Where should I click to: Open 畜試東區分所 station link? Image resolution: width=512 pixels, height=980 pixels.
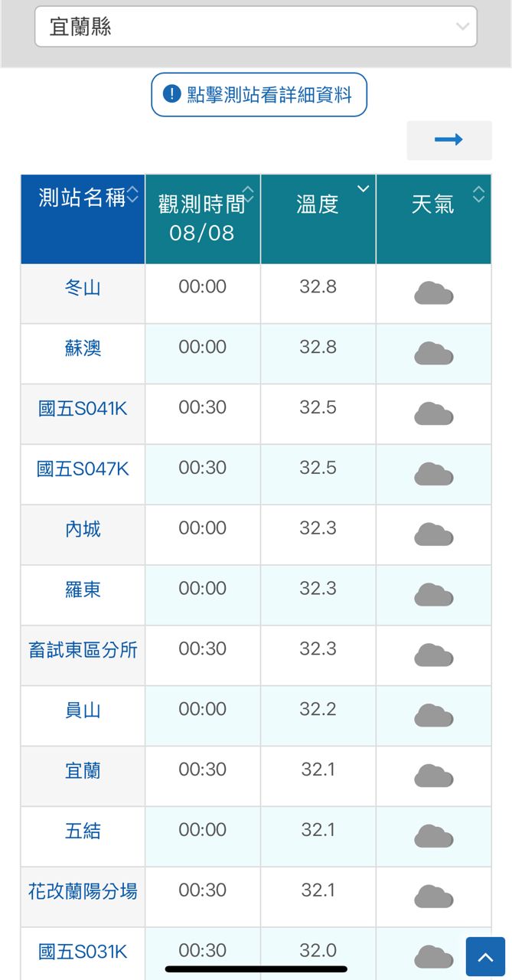83,650
